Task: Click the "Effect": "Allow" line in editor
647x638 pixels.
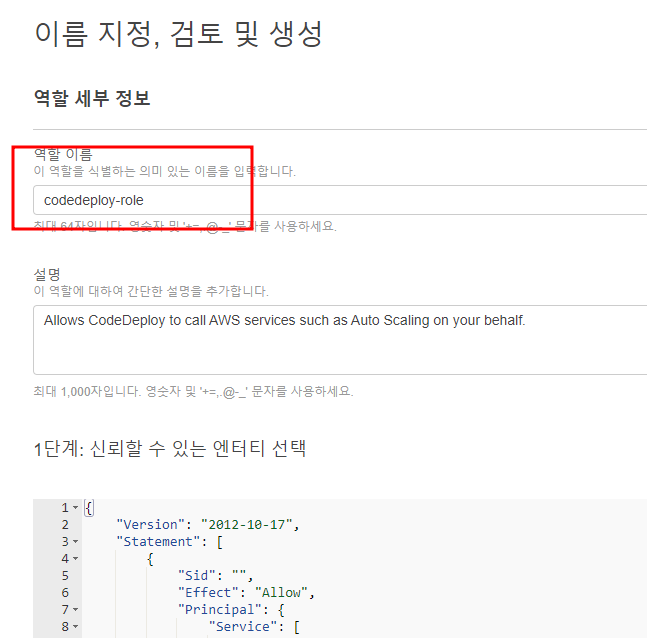Action: click(245, 593)
